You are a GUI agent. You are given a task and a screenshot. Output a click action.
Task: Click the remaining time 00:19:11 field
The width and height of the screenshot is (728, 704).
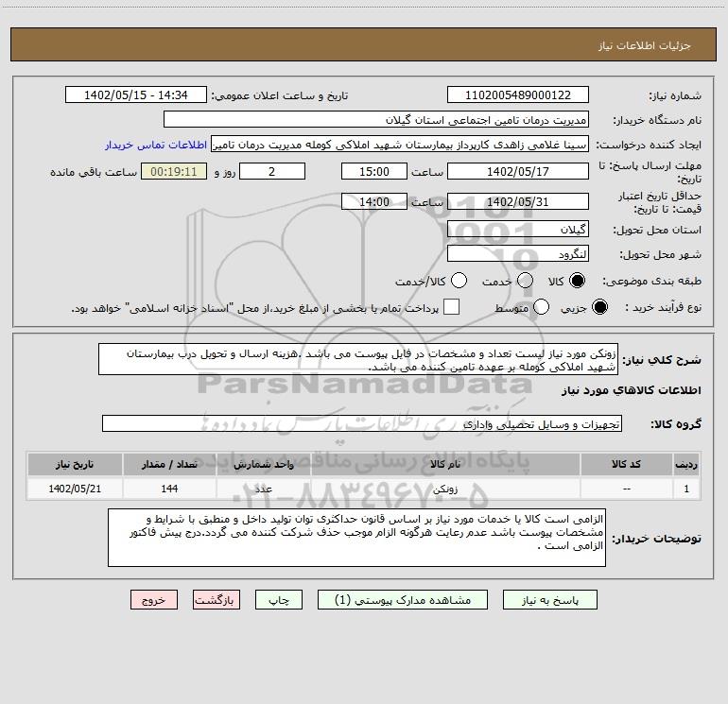pos(174,171)
